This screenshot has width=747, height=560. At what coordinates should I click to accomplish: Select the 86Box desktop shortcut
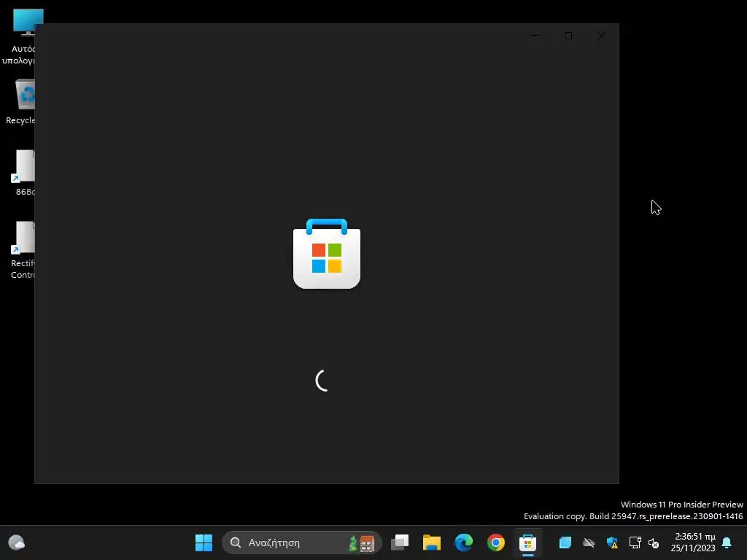pyautogui.click(x=23, y=173)
